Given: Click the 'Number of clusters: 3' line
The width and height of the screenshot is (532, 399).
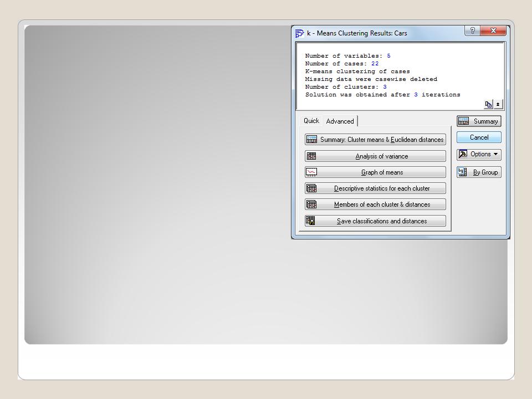Looking at the screenshot, I should (x=346, y=87).
